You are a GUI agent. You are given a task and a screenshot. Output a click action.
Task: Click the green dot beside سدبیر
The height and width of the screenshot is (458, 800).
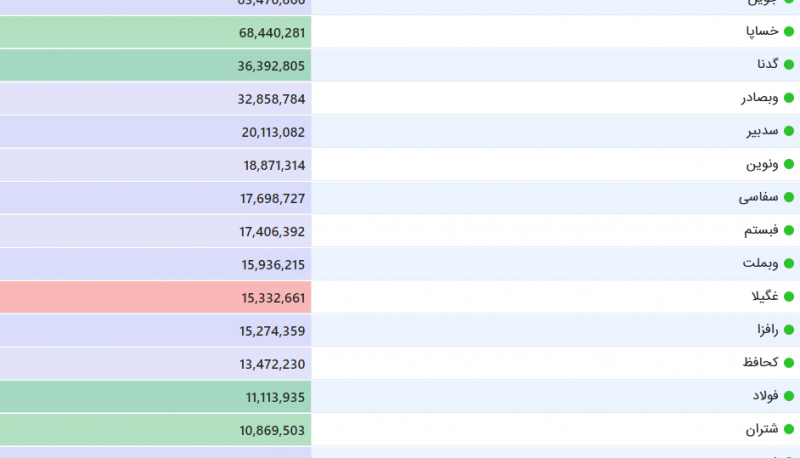(x=789, y=131)
